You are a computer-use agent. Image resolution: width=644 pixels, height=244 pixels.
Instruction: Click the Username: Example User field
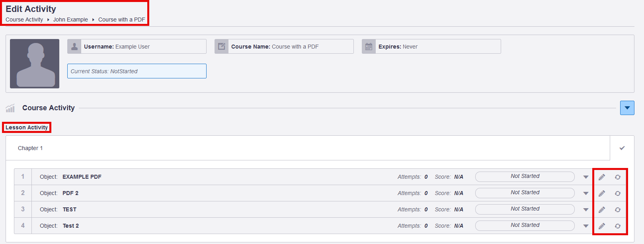click(137, 47)
